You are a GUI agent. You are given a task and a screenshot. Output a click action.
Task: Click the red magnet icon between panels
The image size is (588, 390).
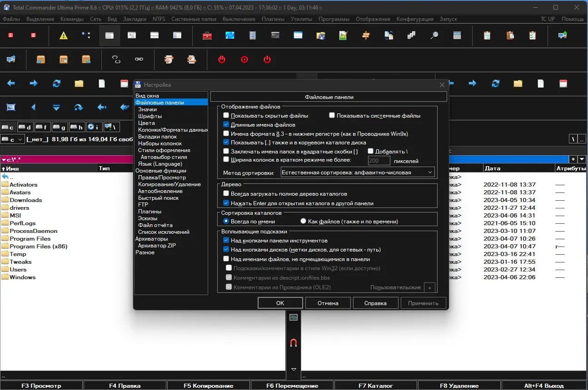[x=294, y=343]
